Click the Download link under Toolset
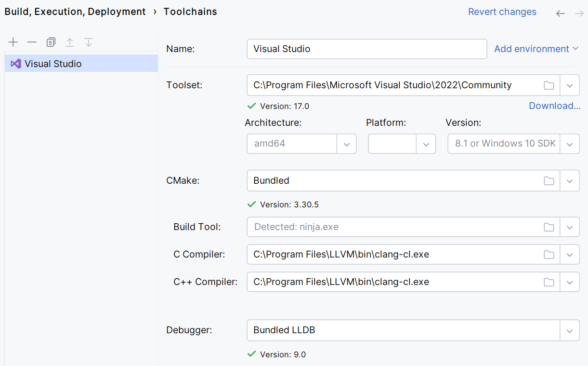Screen dimensions: 588x366 pos(555,106)
